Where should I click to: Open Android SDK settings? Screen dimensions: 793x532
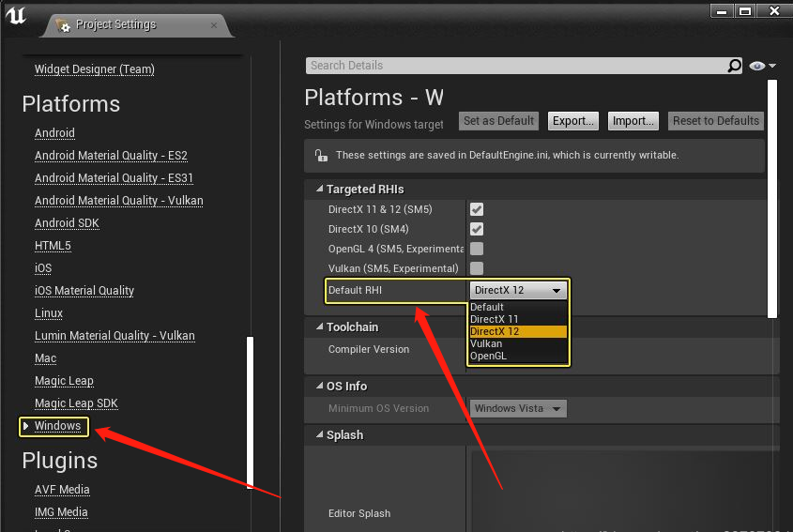(x=67, y=223)
